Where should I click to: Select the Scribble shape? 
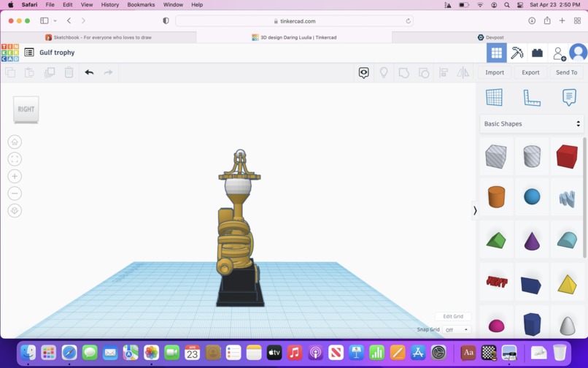567,199
